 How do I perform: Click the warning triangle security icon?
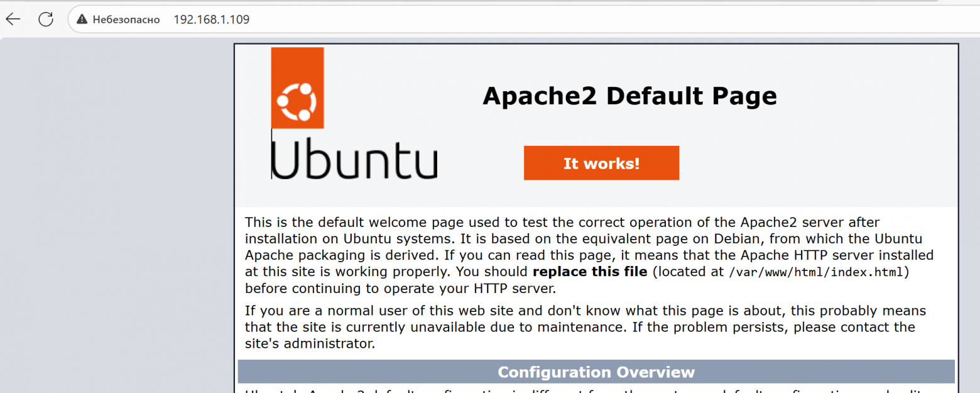coord(82,19)
